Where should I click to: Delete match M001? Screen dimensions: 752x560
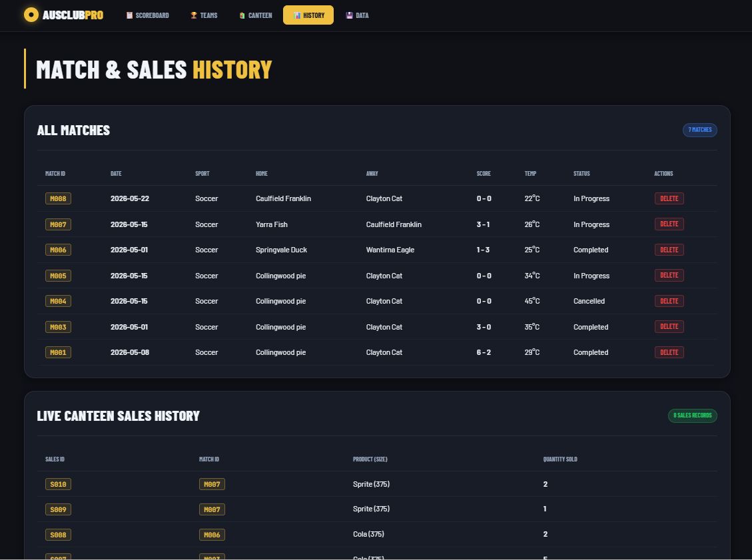669,352
